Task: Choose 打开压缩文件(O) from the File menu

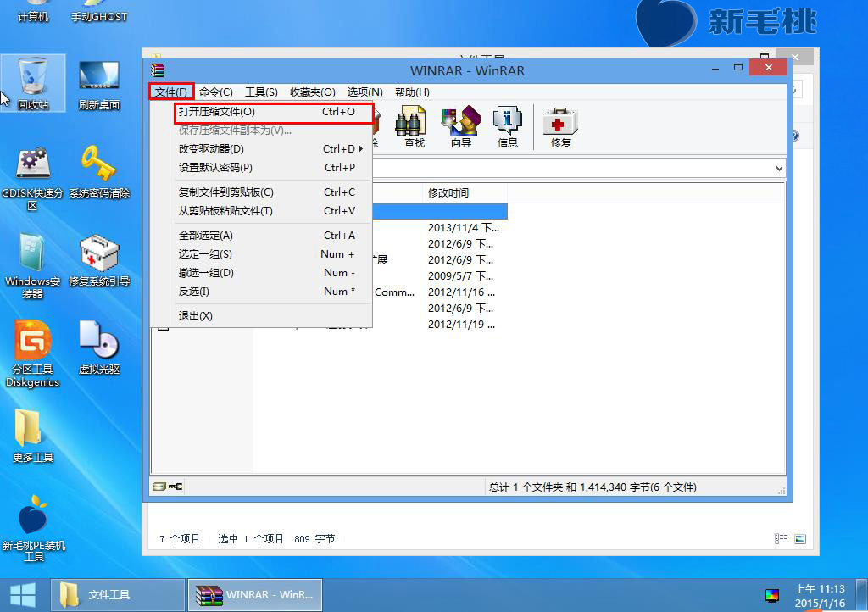Action: coord(274,112)
